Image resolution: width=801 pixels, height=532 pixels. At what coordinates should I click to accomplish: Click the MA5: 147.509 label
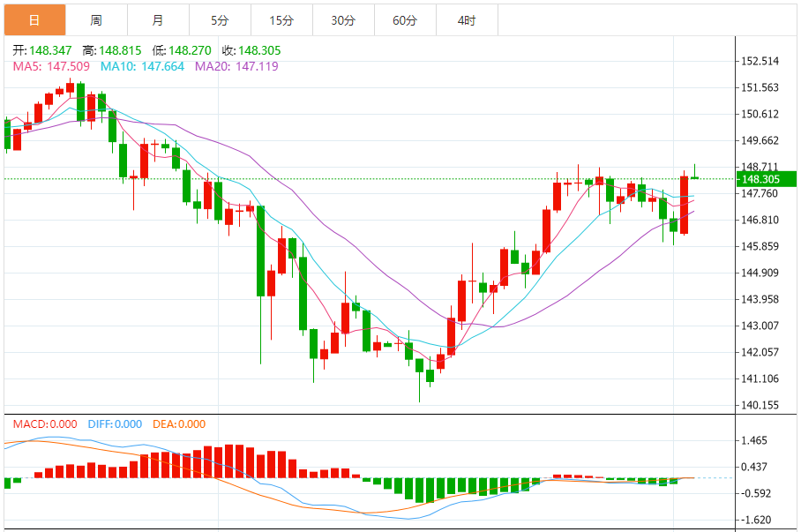pos(51,66)
